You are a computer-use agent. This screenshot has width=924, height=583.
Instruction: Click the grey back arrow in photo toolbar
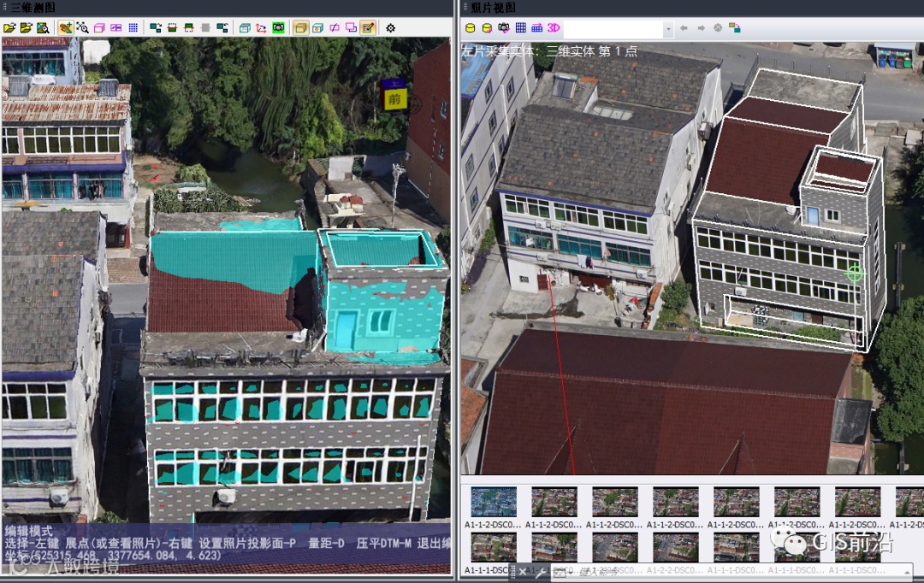684,27
